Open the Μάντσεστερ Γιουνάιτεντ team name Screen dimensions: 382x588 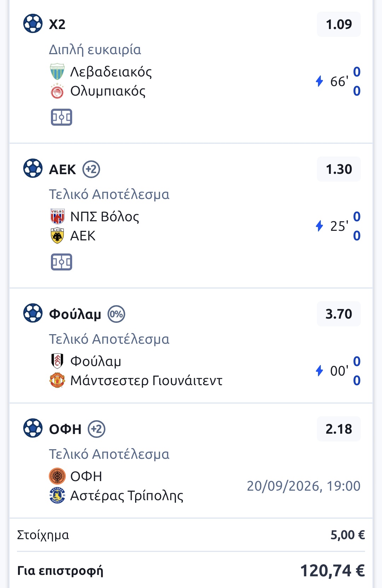tap(146, 381)
